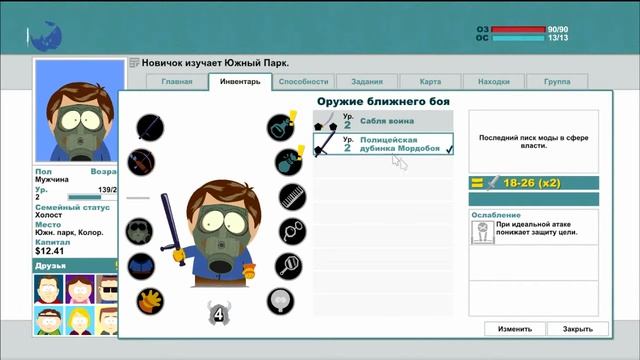Open the Группа tab
Image resolution: width=640 pixels, height=360 pixels.
557,82
